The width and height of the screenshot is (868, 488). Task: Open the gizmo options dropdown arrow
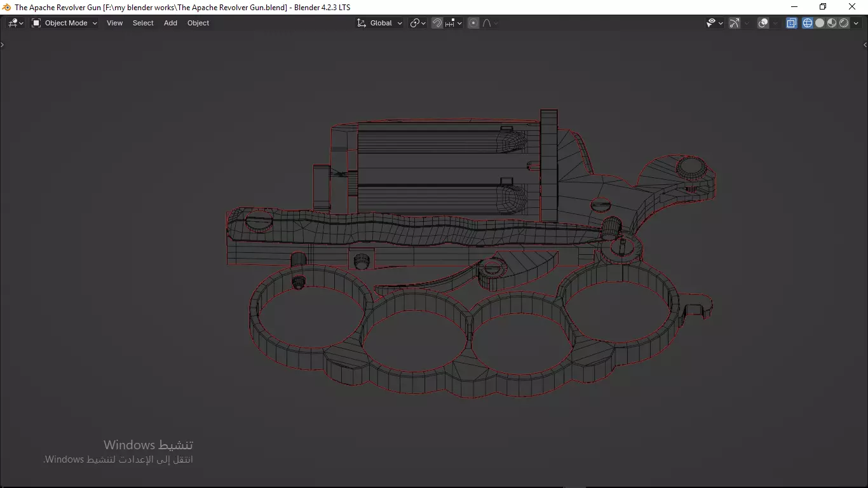click(747, 23)
